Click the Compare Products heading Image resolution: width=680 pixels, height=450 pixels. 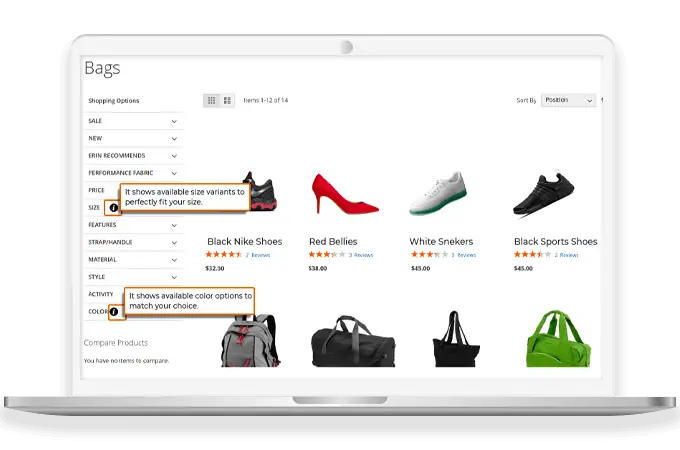pos(116,343)
